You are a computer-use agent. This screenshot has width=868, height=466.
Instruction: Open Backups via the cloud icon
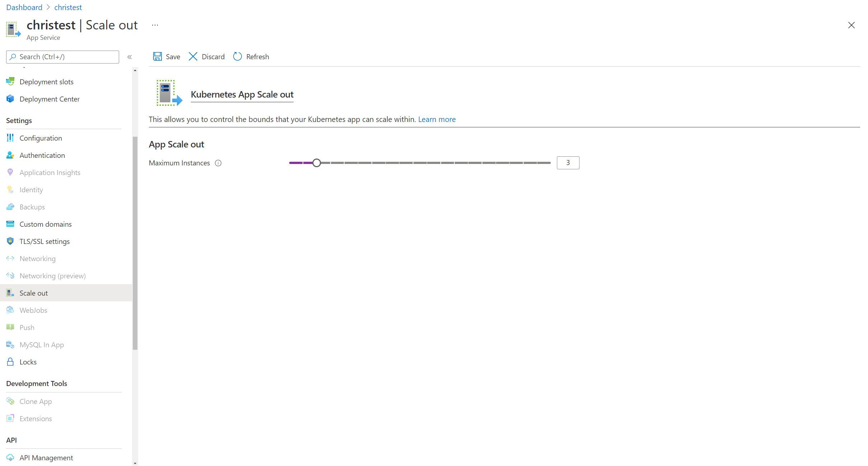pos(10,207)
